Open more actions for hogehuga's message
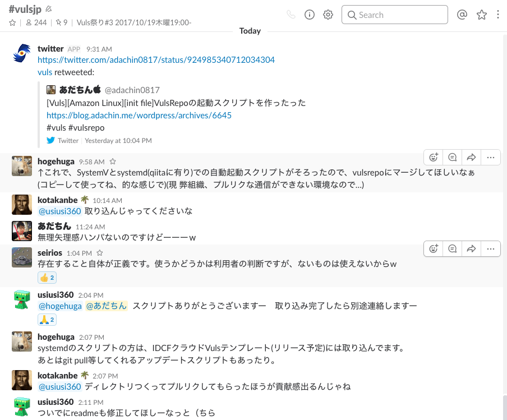 click(490, 158)
